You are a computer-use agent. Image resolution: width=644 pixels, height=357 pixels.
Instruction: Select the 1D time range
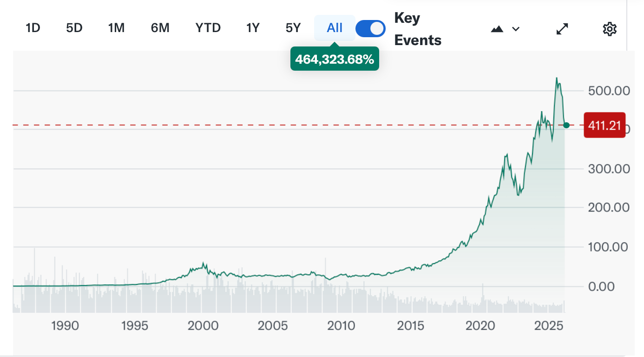pyautogui.click(x=33, y=28)
